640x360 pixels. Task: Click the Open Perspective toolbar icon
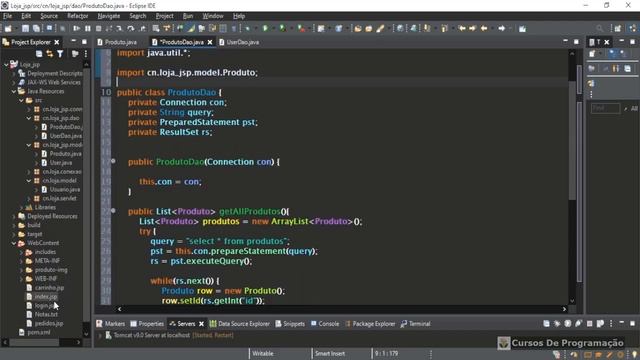click(618, 28)
